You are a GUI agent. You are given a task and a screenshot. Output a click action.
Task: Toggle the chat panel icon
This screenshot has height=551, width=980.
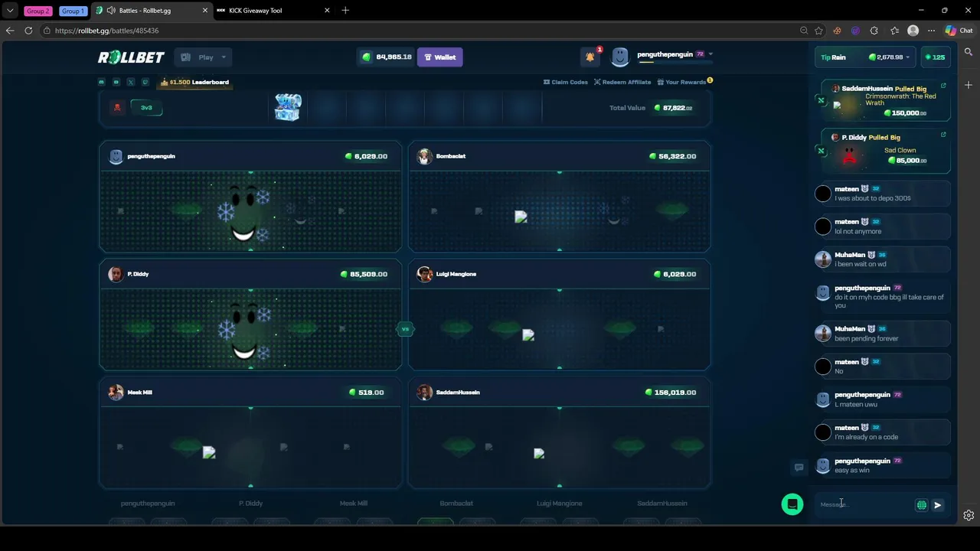tap(799, 468)
